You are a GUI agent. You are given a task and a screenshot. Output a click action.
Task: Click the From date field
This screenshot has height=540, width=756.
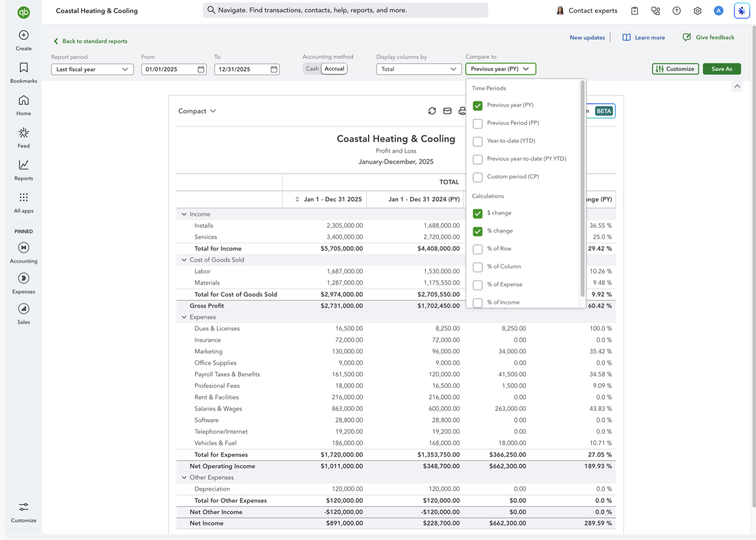tap(174, 69)
